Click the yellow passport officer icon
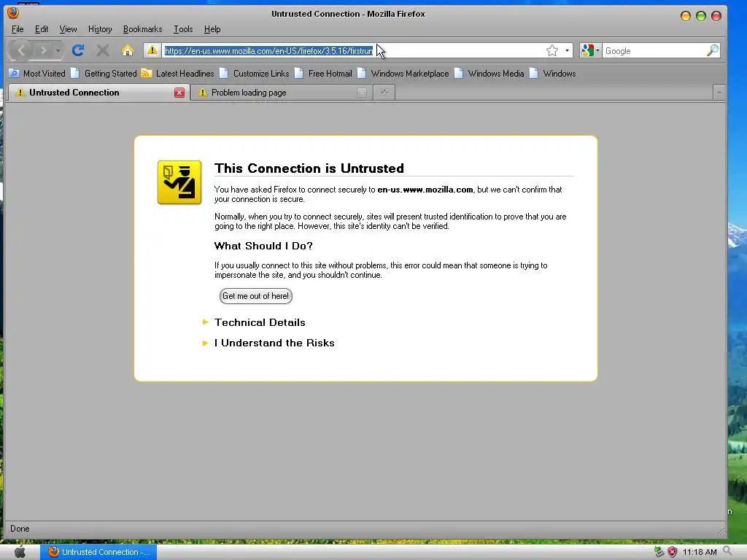Screen dimensions: 747x560 click(x=179, y=182)
